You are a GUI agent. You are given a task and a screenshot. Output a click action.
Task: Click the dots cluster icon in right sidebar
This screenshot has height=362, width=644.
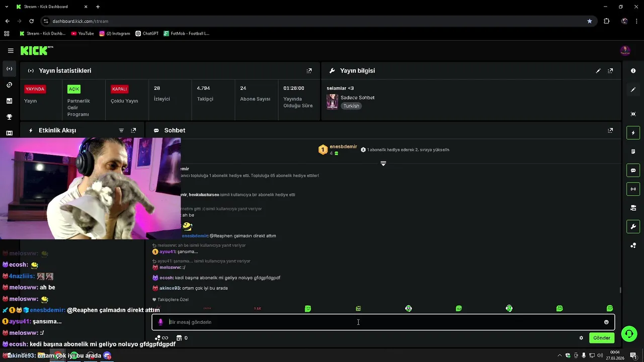(x=633, y=245)
